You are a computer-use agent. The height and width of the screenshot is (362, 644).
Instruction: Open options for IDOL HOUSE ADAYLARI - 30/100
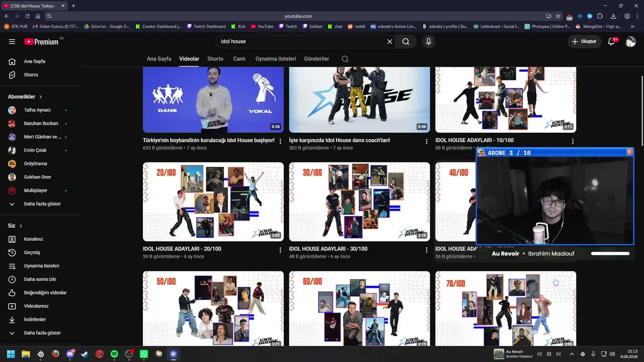[427, 250]
